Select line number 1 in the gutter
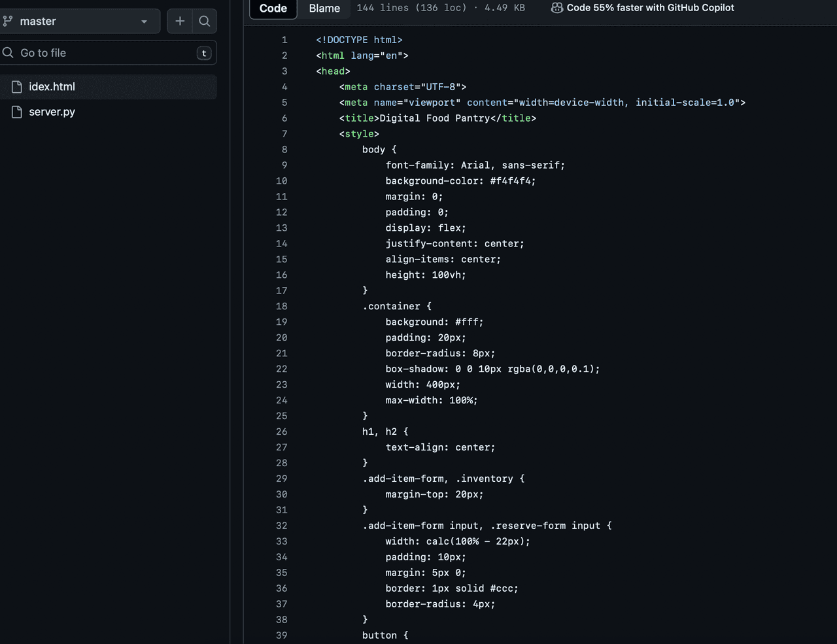Screen dimensions: 837x644 (284, 40)
